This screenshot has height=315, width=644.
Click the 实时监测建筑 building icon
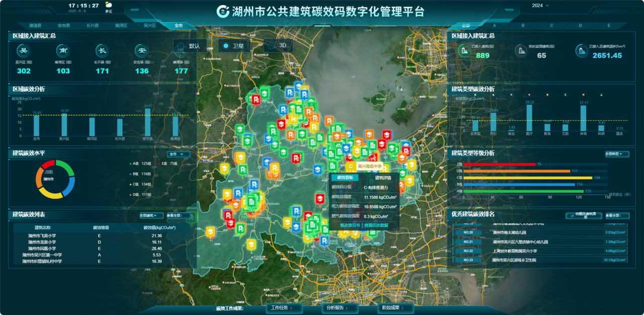tap(521, 50)
